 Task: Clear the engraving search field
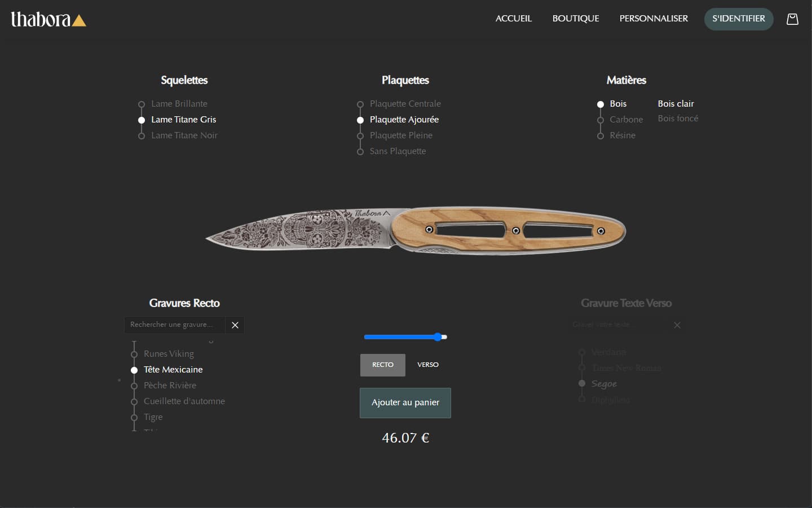[235, 325]
